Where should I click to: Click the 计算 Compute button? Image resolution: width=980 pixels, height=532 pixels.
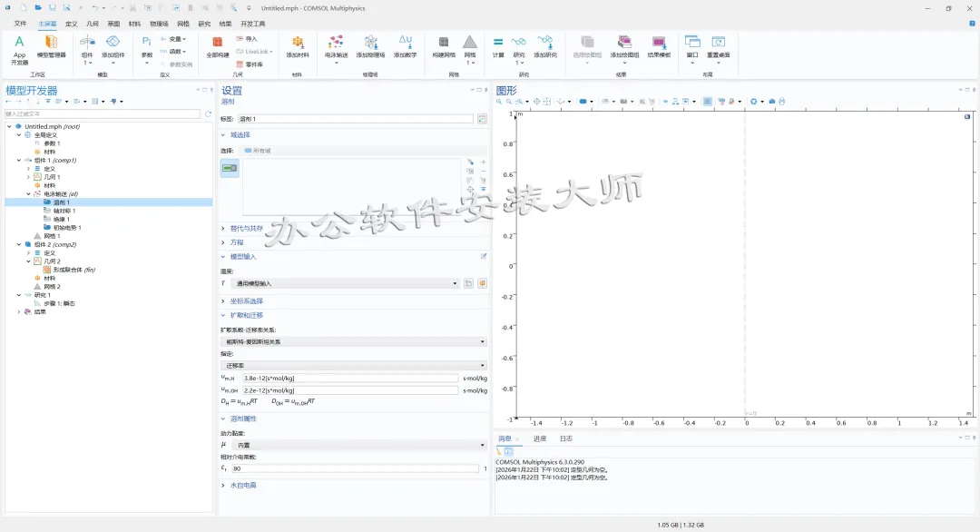coord(498,47)
